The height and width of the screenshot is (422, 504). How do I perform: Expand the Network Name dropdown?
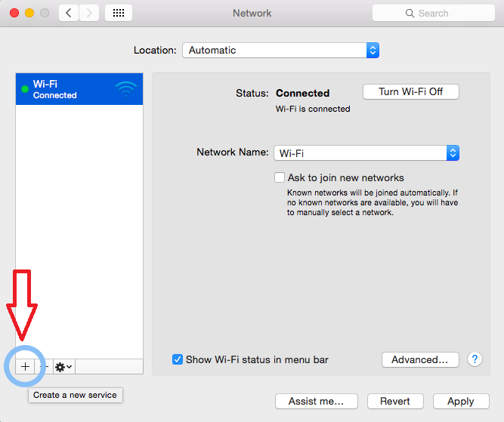tap(366, 152)
